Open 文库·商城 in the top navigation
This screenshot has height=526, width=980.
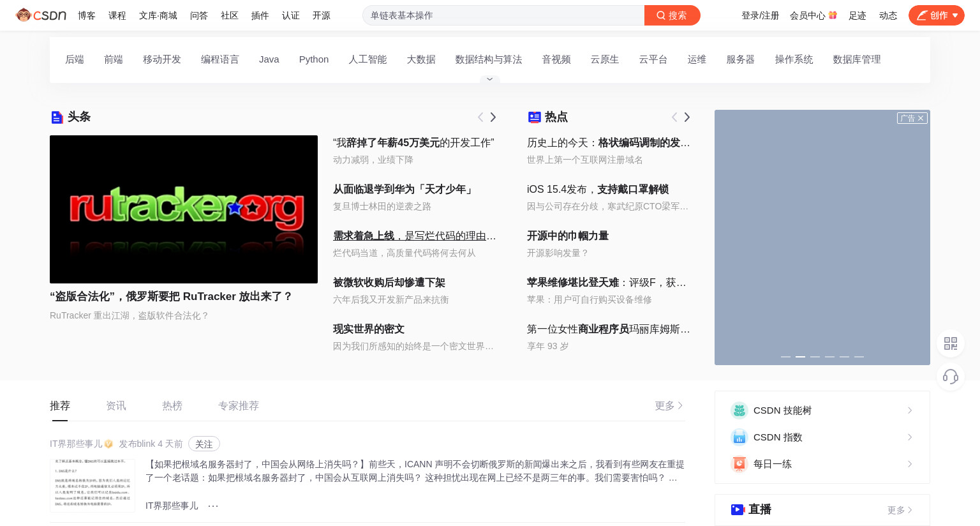point(158,15)
